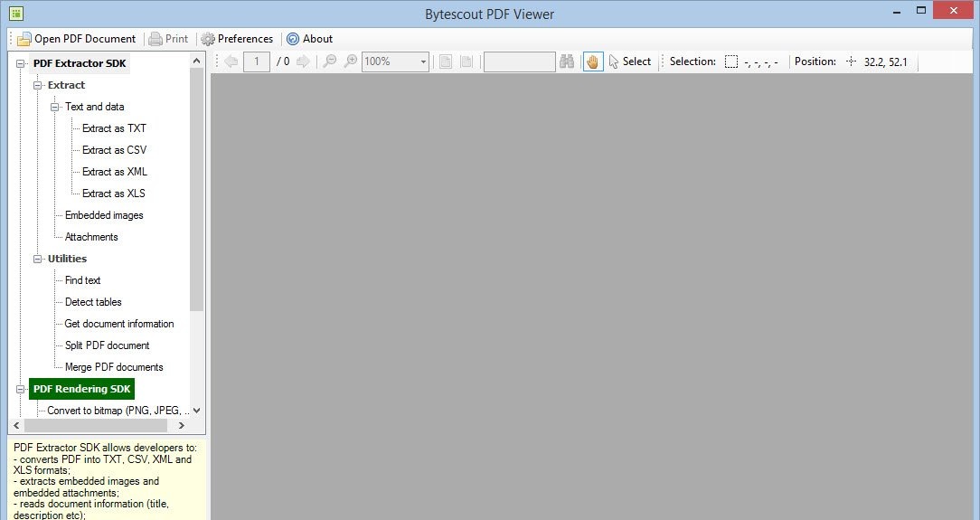Select the Utilities tree label

coord(67,259)
